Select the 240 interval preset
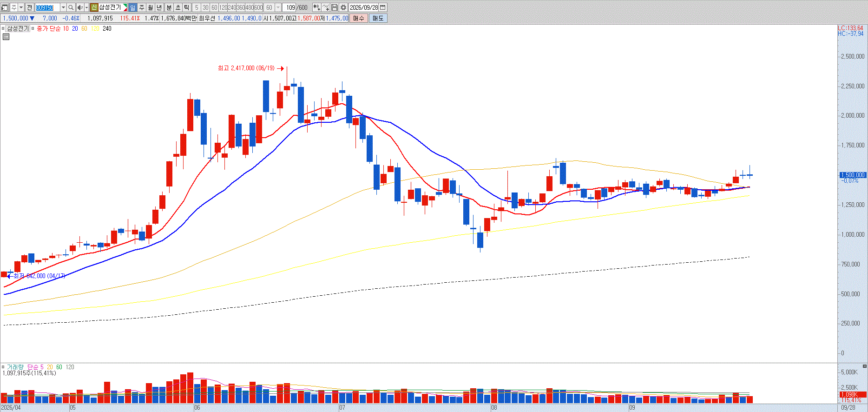868x412 pixels. coord(232,7)
